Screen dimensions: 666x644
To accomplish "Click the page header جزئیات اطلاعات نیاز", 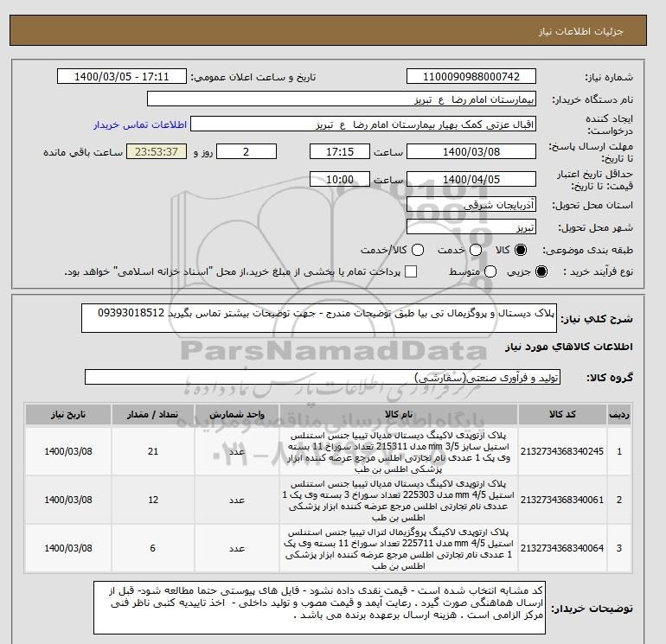I will point(580,31).
